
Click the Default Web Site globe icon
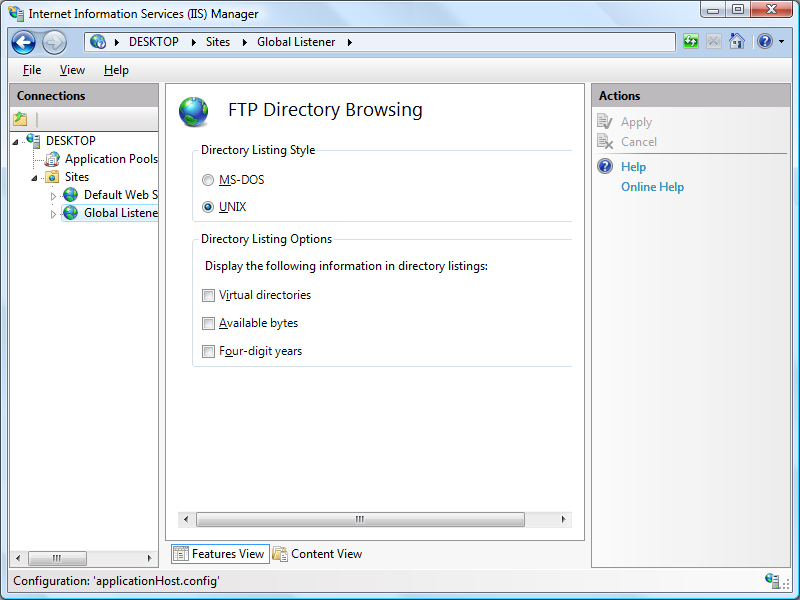click(x=70, y=195)
